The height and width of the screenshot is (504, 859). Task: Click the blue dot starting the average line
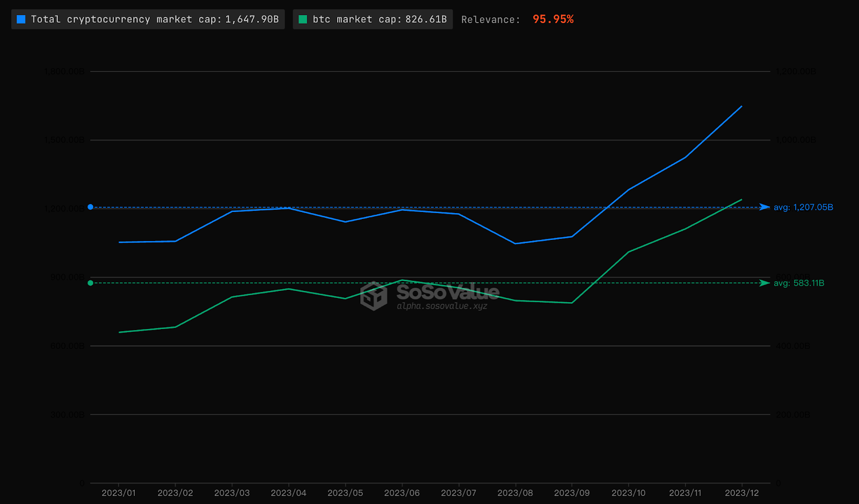90,207
